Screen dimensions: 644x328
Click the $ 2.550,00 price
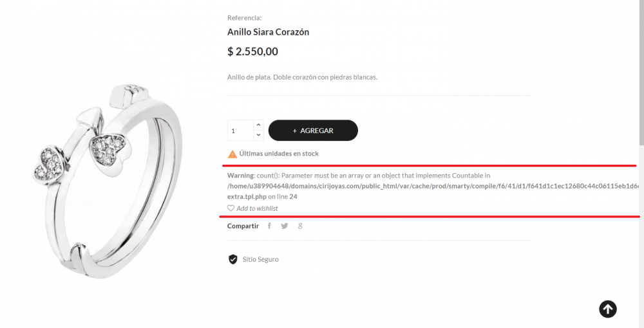(253, 51)
